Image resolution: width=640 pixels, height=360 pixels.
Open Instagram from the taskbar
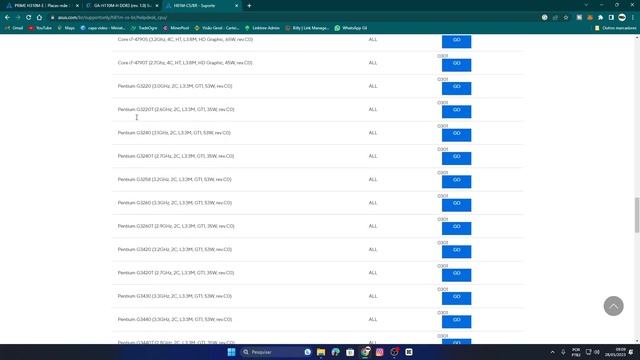[x=380, y=352]
